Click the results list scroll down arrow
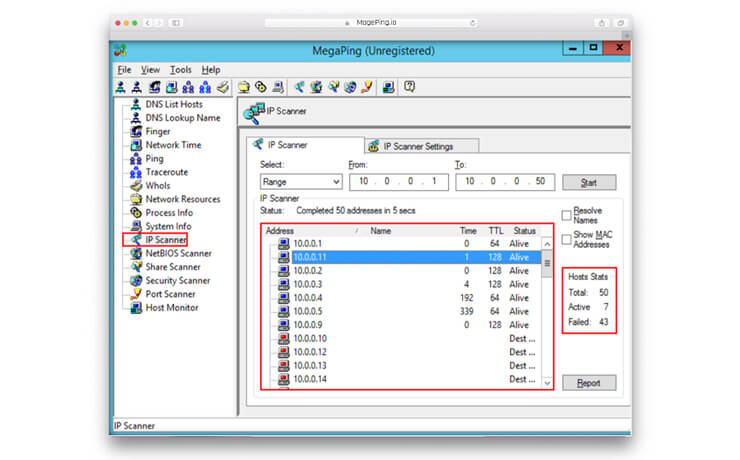Screen dimensions: 740x460 coord(547,383)
